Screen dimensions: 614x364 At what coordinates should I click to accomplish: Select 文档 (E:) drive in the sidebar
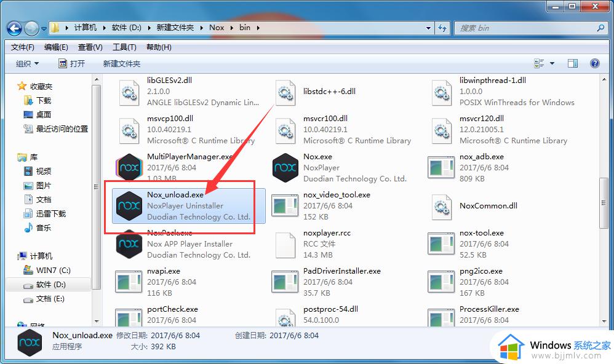click(50, 299)
